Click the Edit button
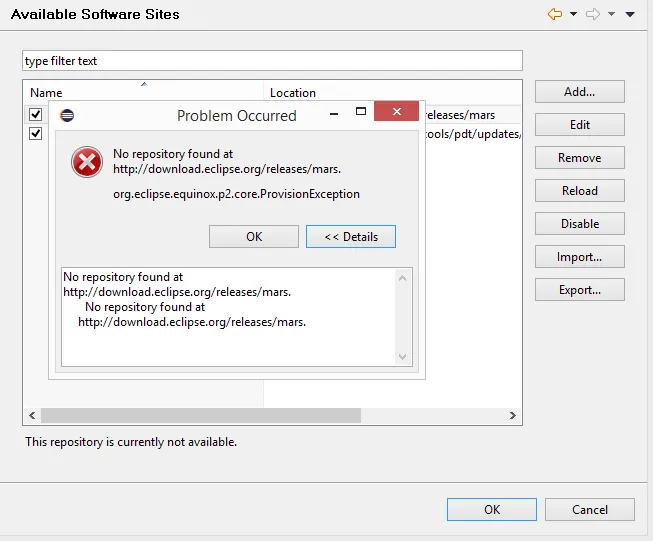Screen dimensions: 653x541 (x=580, y=125)
